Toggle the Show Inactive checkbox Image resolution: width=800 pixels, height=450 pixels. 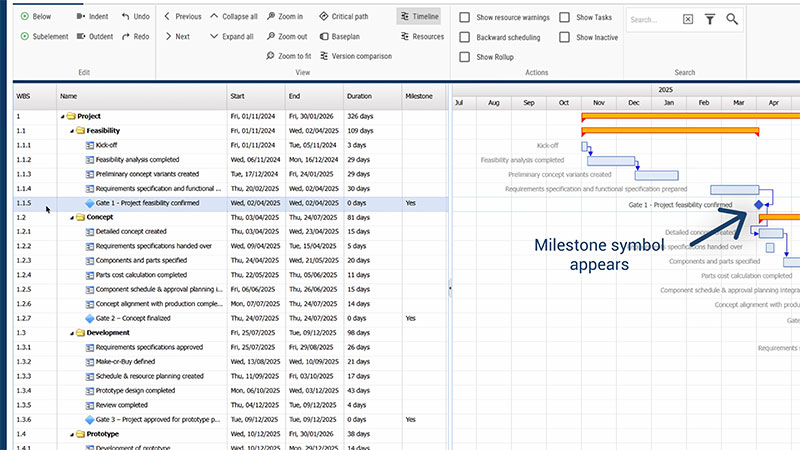pos(564,37)
